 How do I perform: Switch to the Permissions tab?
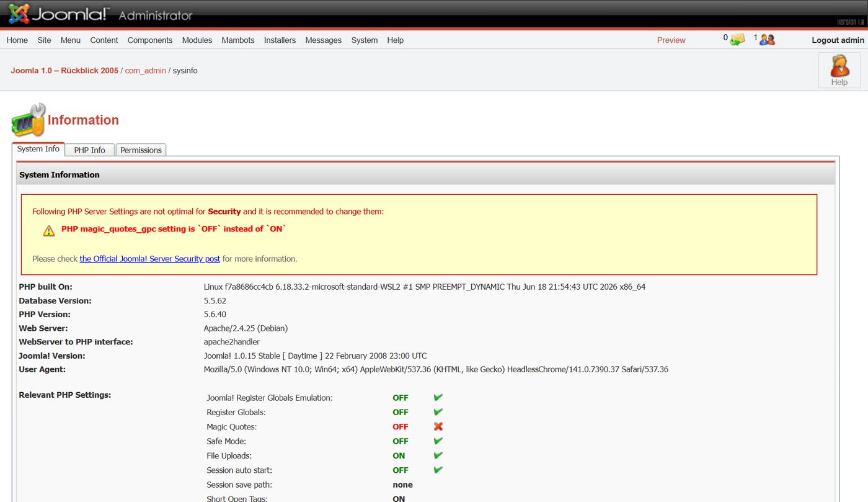(141, 150)
